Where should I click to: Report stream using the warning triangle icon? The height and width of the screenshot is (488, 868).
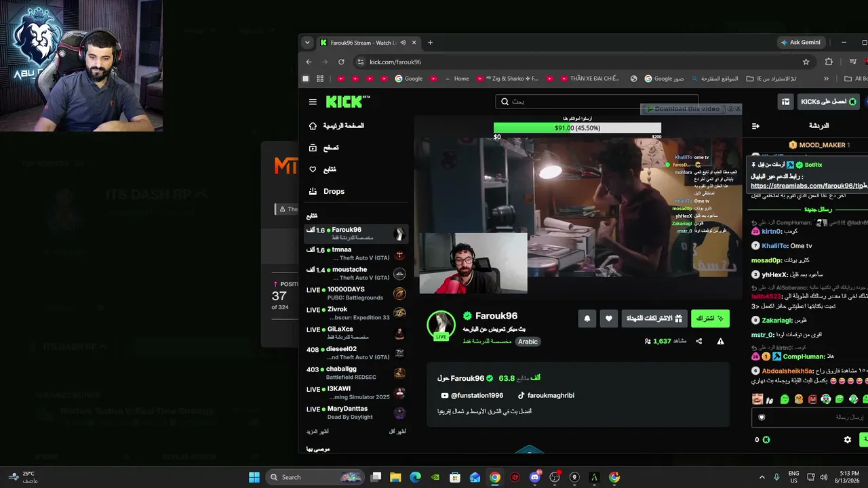tap(720, 342)
